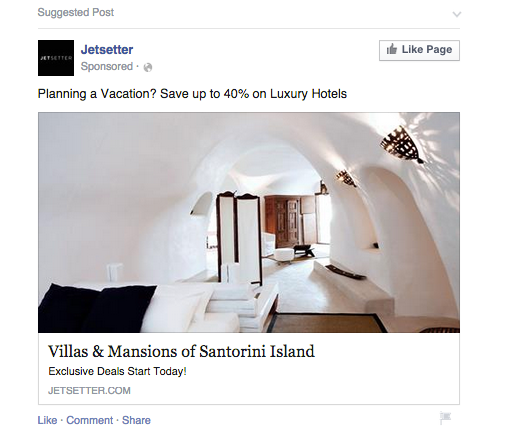515x438 pixels.
Task: Click the black Jetsetter logo thumbnail
Action: coord(56,58)
